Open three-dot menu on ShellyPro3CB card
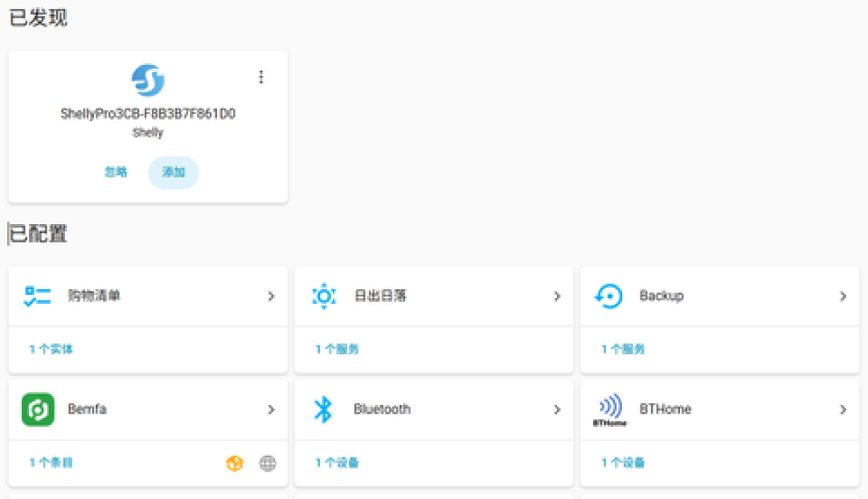 click(261, 77)
